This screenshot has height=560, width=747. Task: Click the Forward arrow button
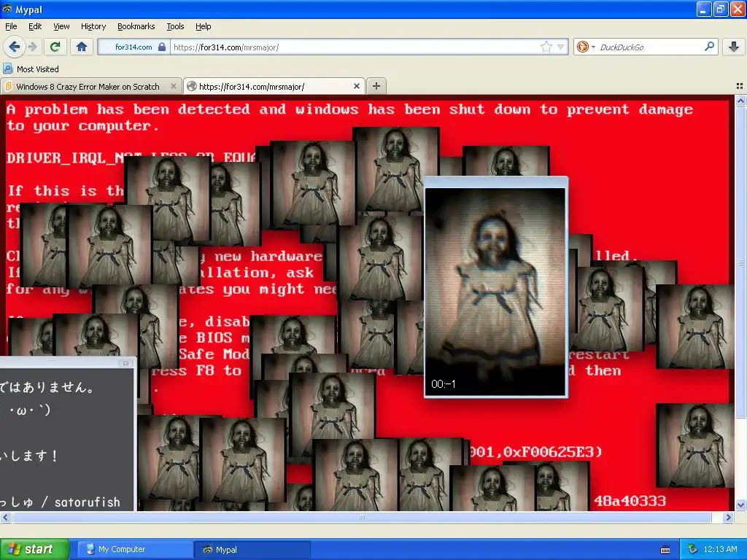32,47
